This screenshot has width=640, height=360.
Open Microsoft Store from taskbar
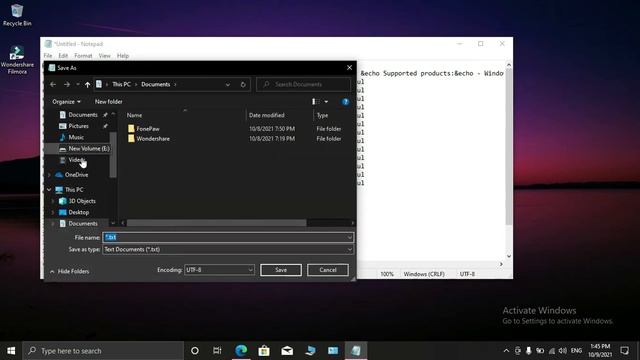tap(264, 351)
